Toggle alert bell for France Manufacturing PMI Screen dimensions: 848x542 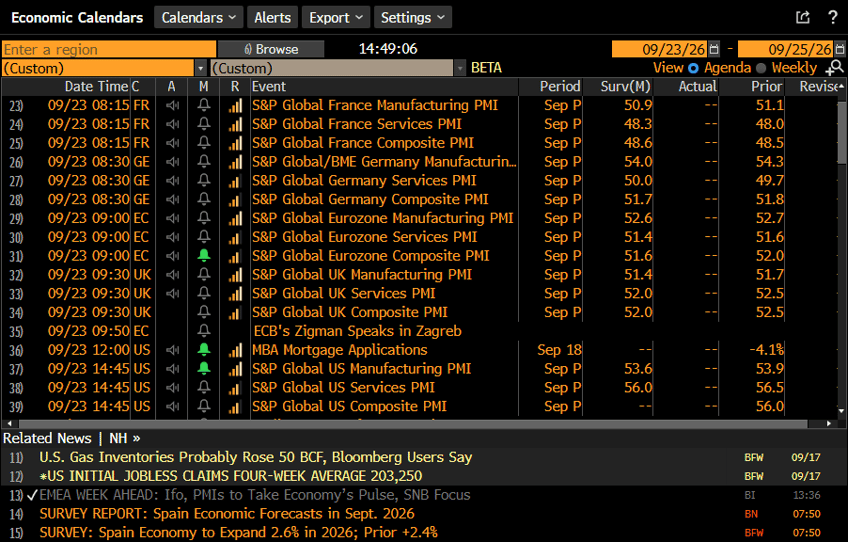pyautogui.click(x=204, y=105)
